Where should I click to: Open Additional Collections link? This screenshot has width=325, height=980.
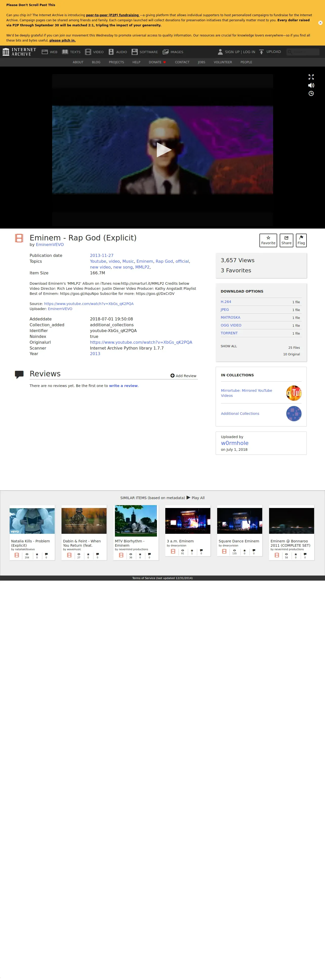coord(240,414)
